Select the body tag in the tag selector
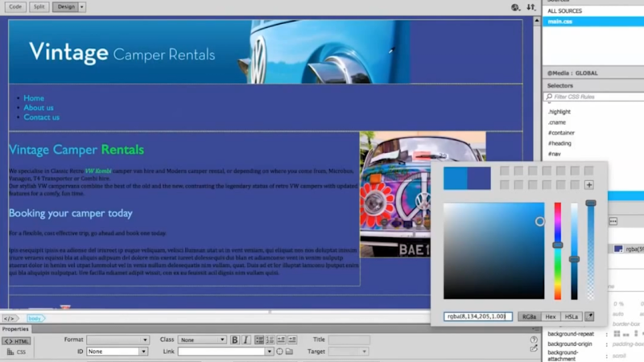This screenshot has width=644, height=362. pyautogui.click(x=35, y=318)
